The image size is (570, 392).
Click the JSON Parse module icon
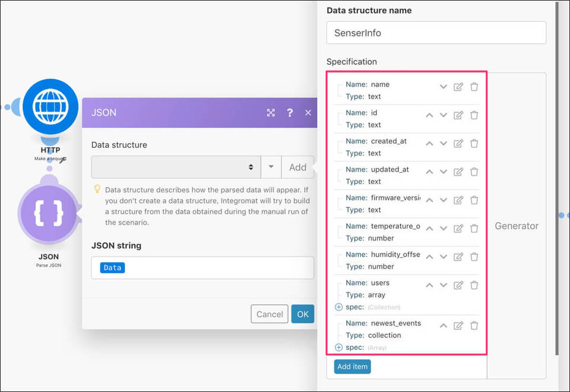48,213
